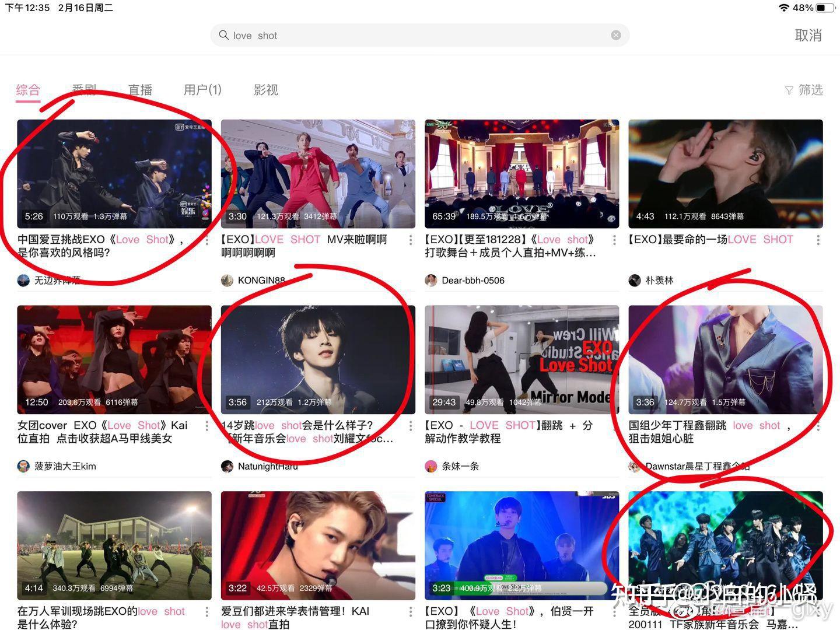Image resolution: width=840 pixels, height=630 pixels.
Task: Open Dear-bbh-0506 uploader avatar
Action: (431, 281)
